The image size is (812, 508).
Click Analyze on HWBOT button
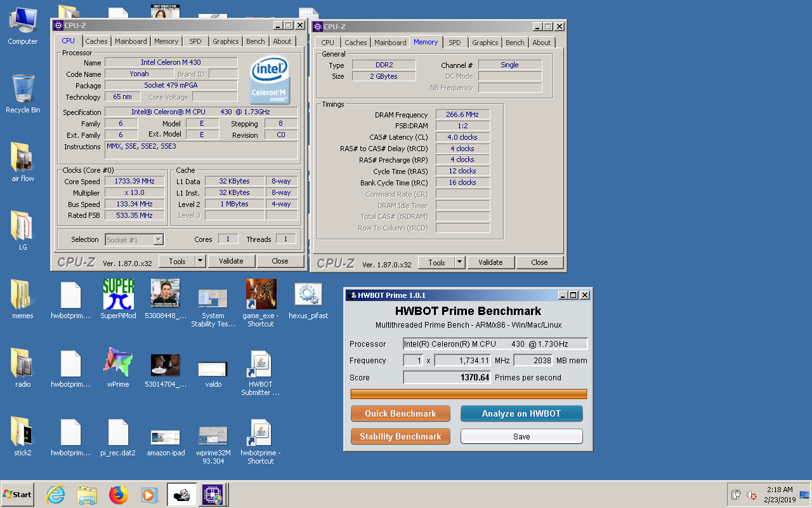click(521, 413)
